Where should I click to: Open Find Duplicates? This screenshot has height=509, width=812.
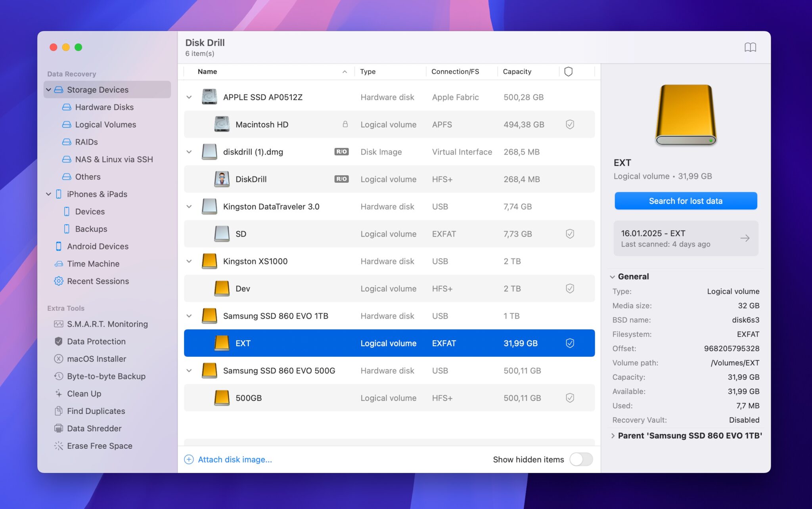click(x=95, y=411)
